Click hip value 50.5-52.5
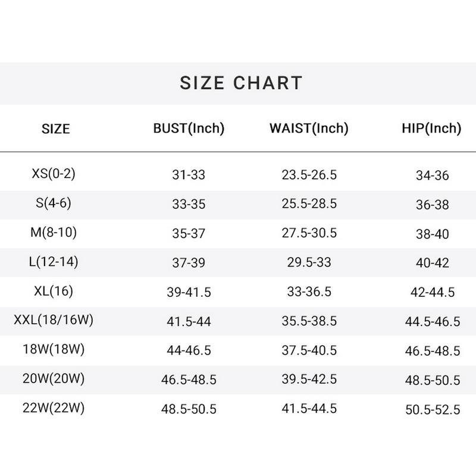This screenshot has width=476, height=476. click(433, 409)
